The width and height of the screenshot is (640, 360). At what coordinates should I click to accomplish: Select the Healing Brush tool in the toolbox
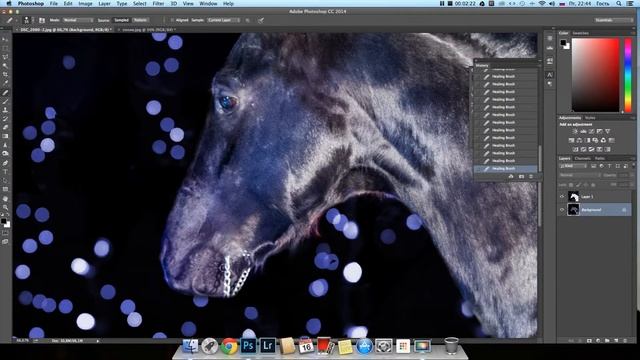point(5,92)
